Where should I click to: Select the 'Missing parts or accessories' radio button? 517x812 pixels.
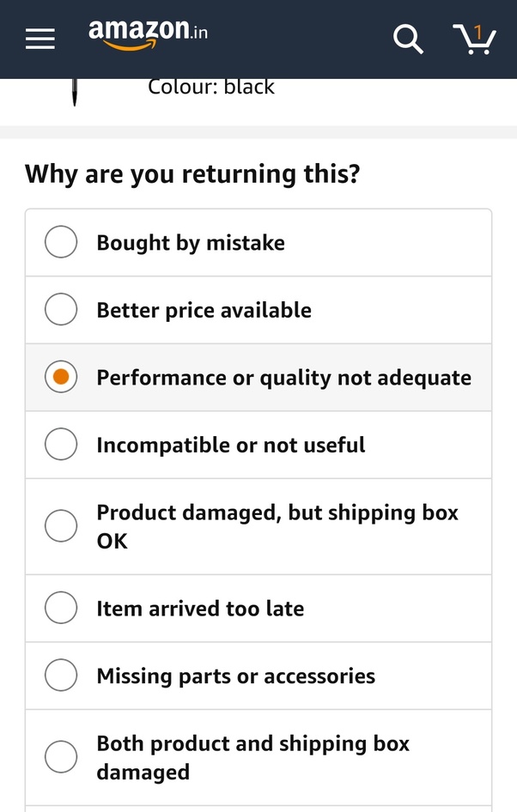point(60,675)
